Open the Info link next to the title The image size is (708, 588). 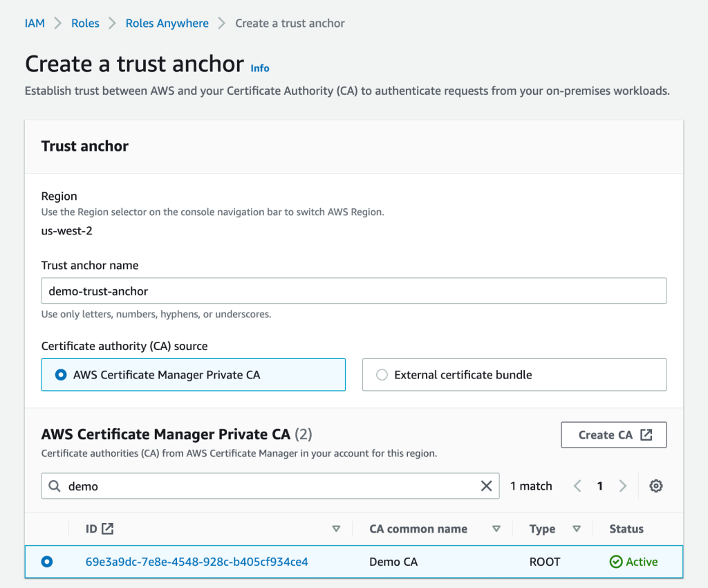[x=259, y=68]
